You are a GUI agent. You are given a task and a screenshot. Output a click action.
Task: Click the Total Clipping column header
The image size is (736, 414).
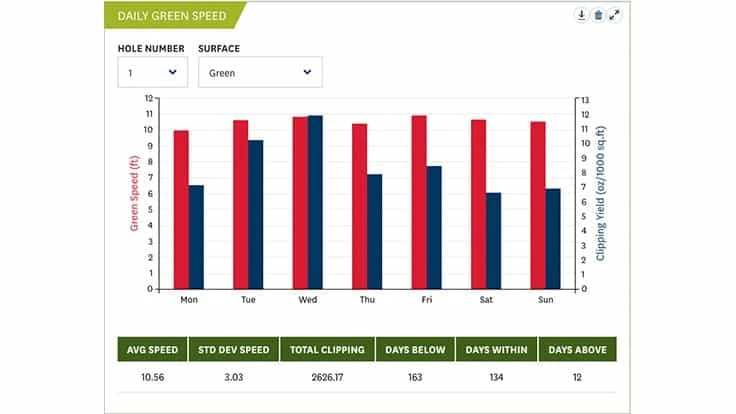(327, 350)
